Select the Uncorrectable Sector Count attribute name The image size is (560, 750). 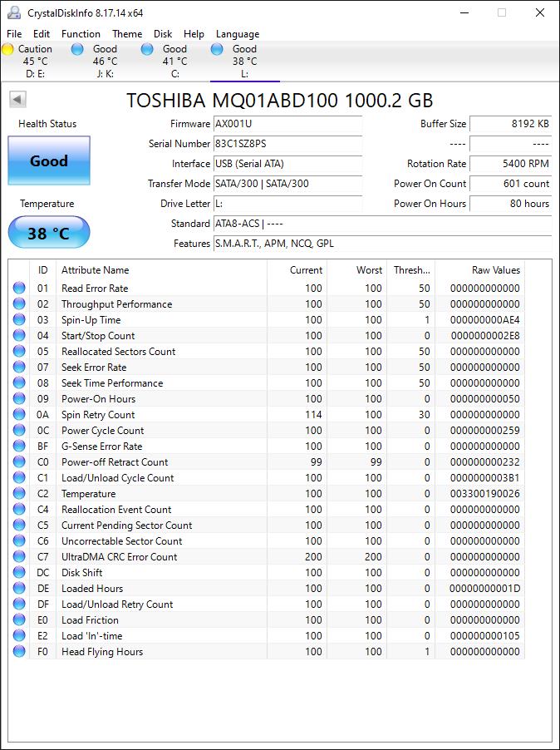pyautogui.click(x=122, y=541)
